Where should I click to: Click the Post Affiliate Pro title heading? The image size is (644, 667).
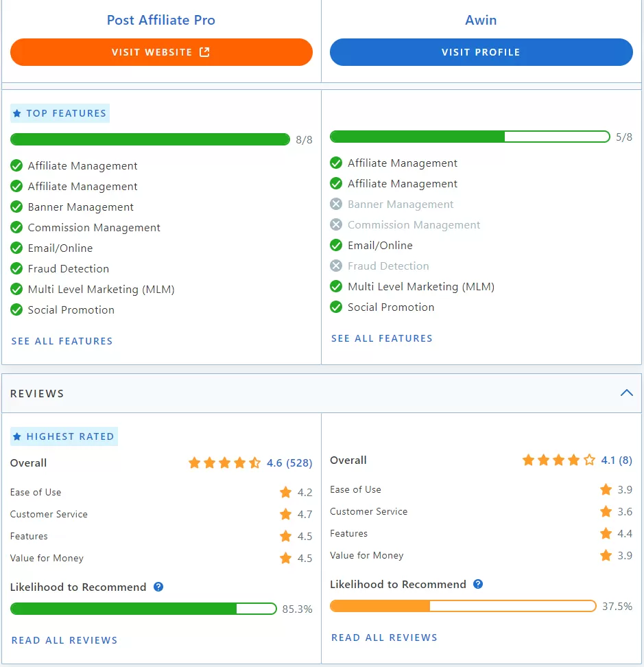(160, 20)
